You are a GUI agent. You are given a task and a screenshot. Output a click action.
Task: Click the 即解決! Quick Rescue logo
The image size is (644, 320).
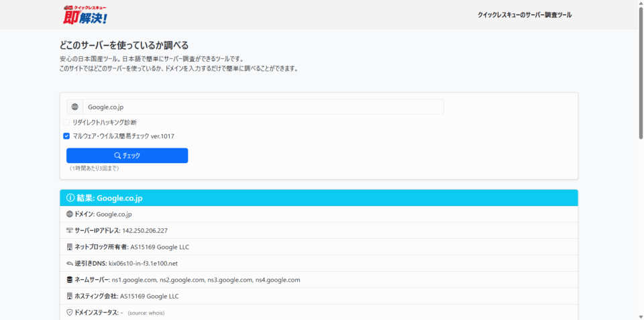pyautogui.click(x=85, y=15)
